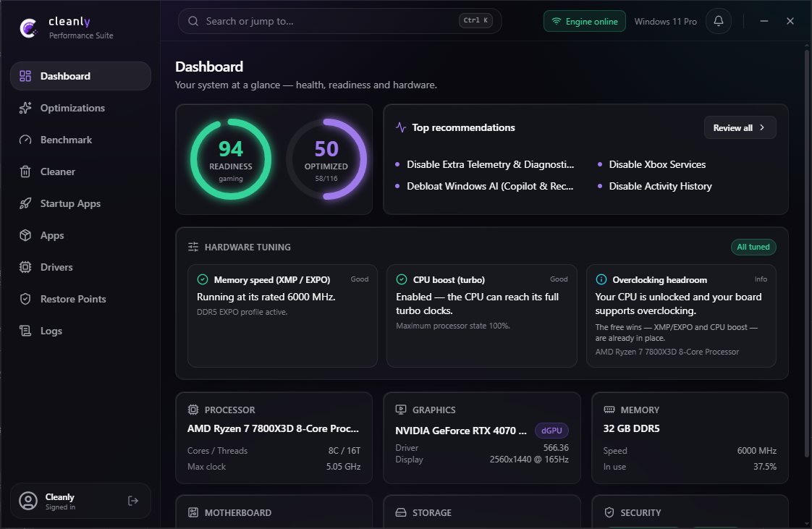Click the Review all button
This screenshot has height=529, width=812.
[740, 127]
